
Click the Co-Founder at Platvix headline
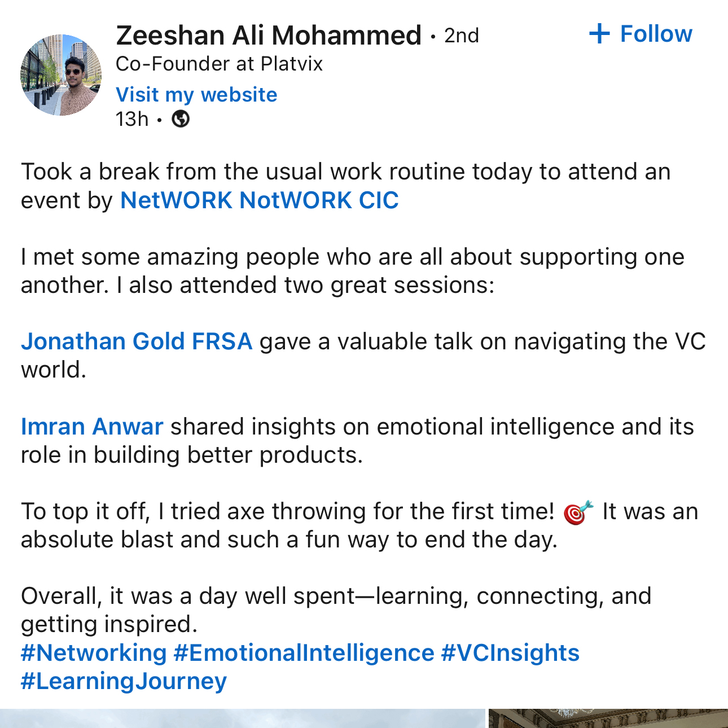click(x=219, y=64)
